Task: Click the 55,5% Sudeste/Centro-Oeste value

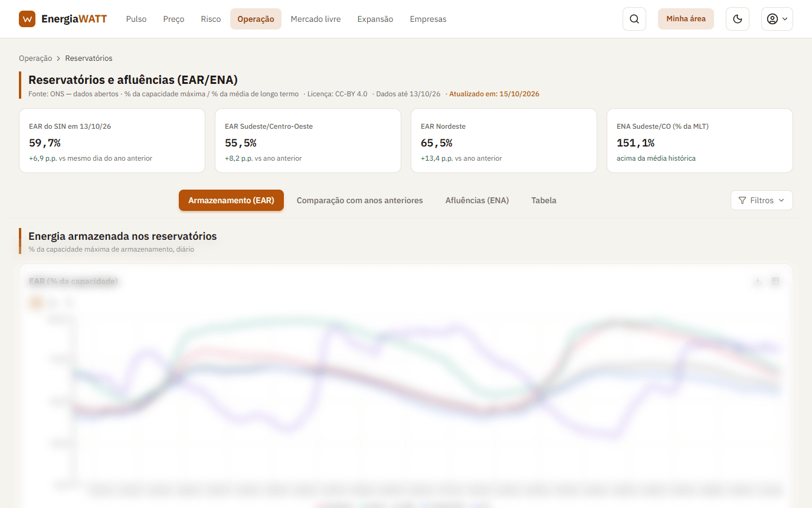Action: coord(241,142)
